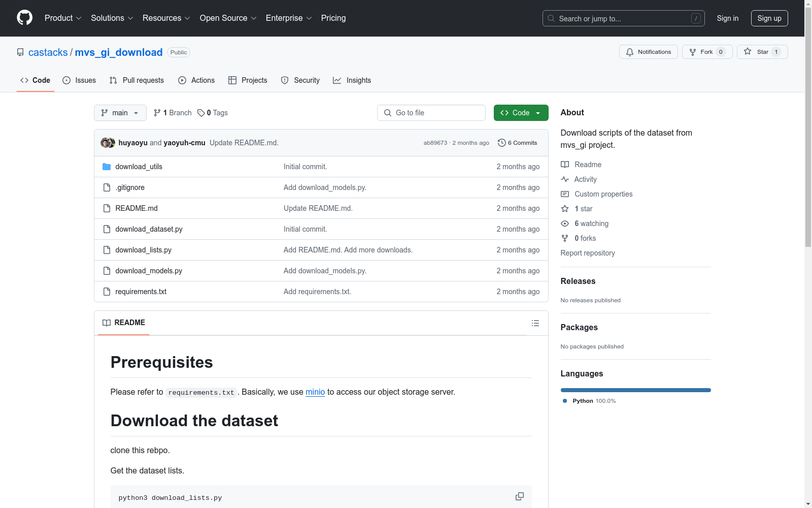812x508 pixels.
Task: Click the GitHub logo icon
Action: [x=24, y=18]
